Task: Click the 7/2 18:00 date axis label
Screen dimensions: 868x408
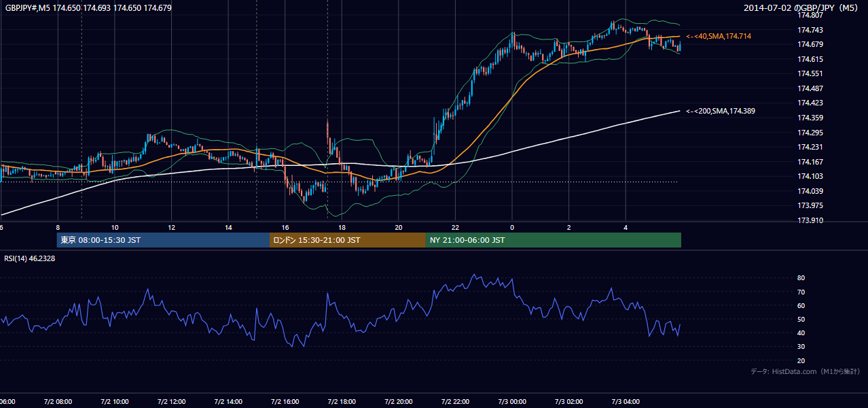Action: [x=342, y=402]
